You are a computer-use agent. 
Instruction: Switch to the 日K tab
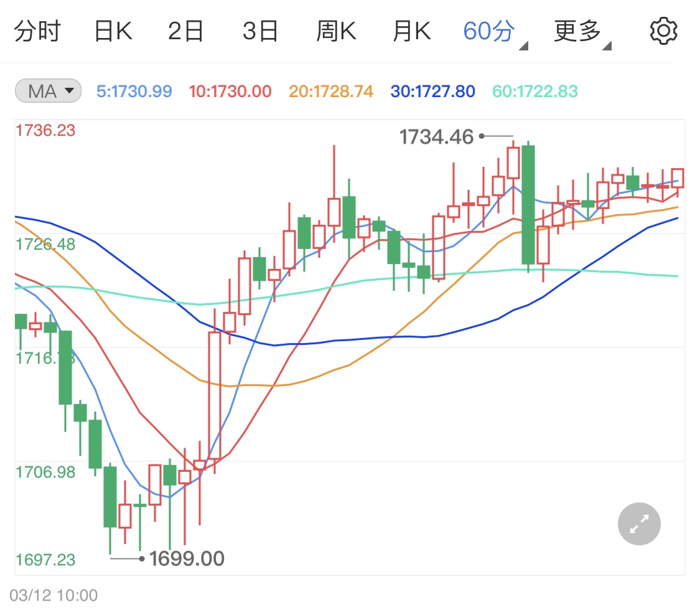coord(113,31)
